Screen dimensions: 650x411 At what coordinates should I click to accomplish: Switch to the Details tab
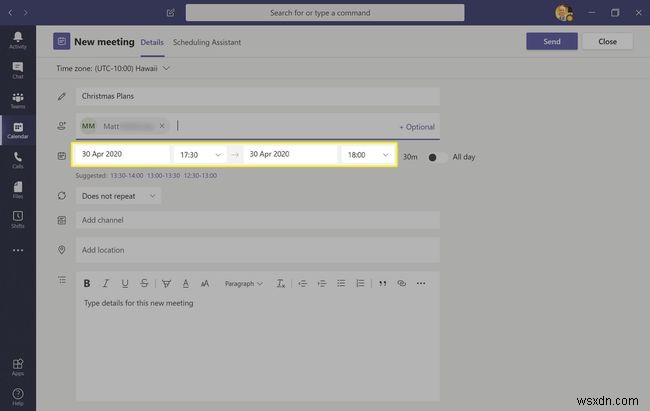152,42
